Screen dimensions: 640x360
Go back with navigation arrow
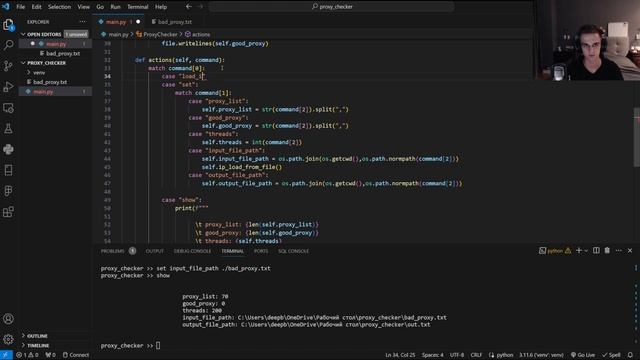point(189,7)
